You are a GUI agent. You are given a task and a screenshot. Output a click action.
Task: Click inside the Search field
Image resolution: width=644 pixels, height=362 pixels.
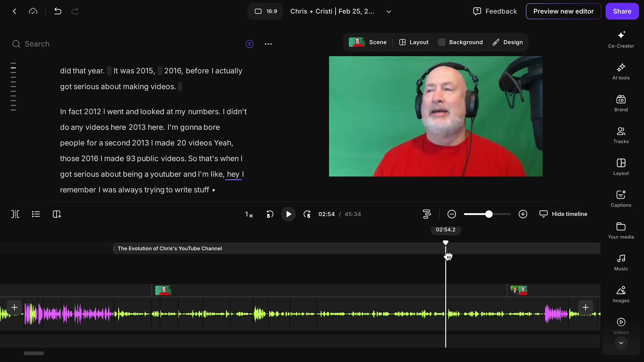click(37, 44)
